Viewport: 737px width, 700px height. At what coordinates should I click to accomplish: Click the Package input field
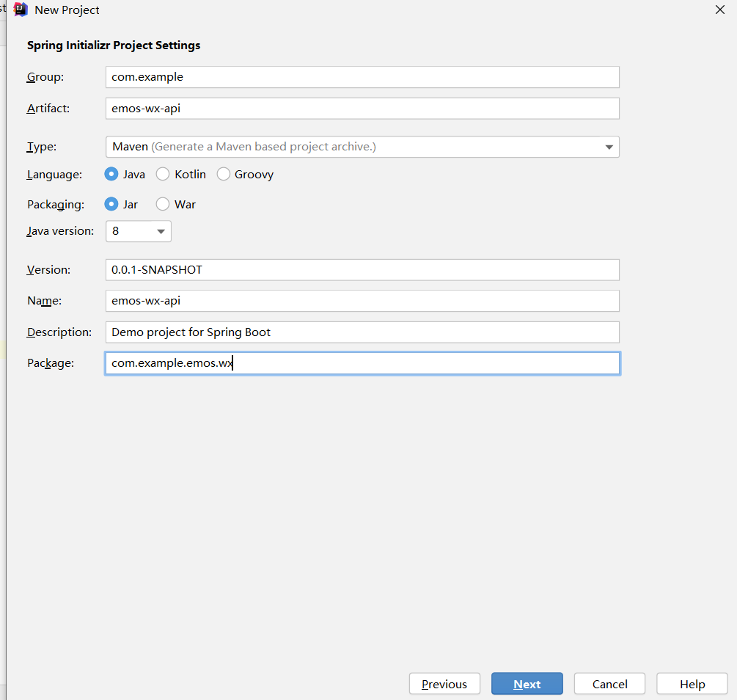pos(362,363)
